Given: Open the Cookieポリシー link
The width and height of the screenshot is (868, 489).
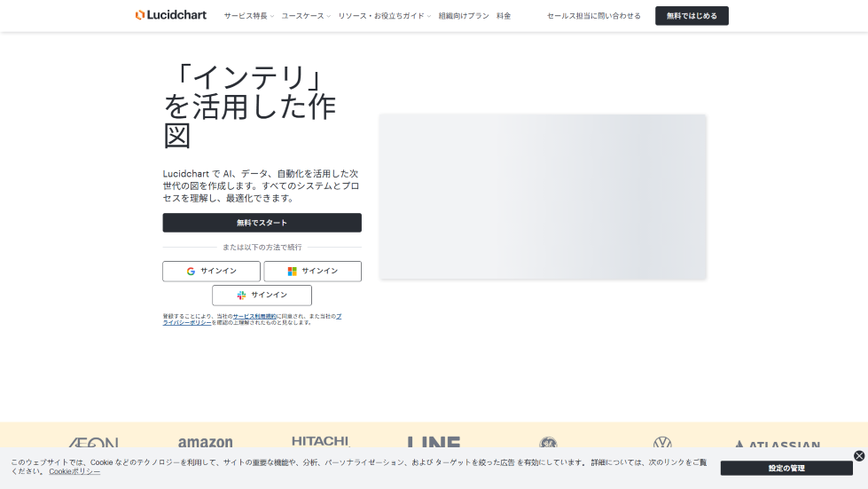Looking at the screenshot, I should coord(74,471).
